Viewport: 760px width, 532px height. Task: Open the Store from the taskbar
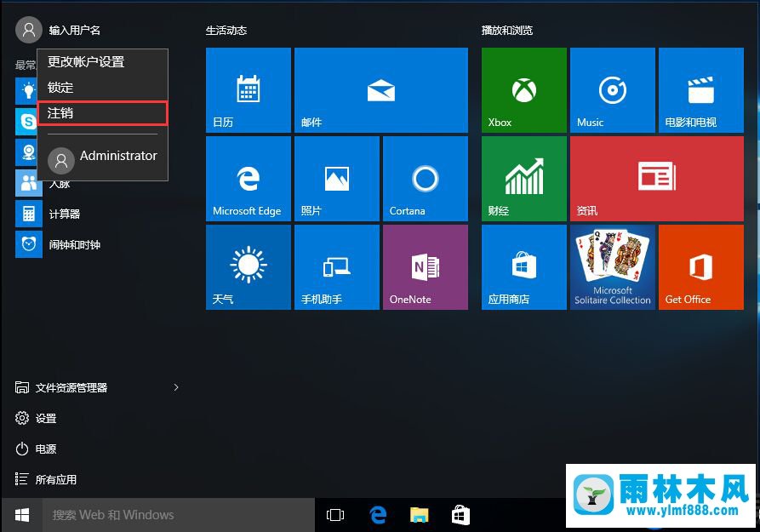[460, 515]
